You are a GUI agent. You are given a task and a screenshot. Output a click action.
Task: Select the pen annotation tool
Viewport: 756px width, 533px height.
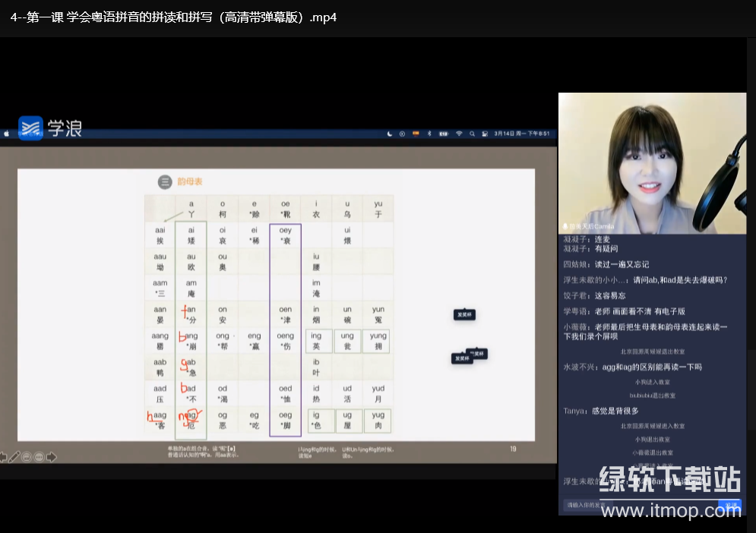click(x=14, y=456)
